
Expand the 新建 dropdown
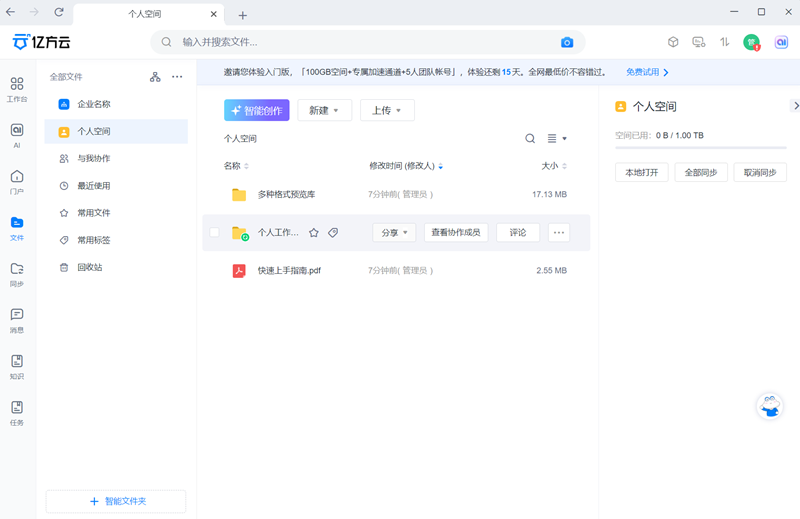coord(324,110)
